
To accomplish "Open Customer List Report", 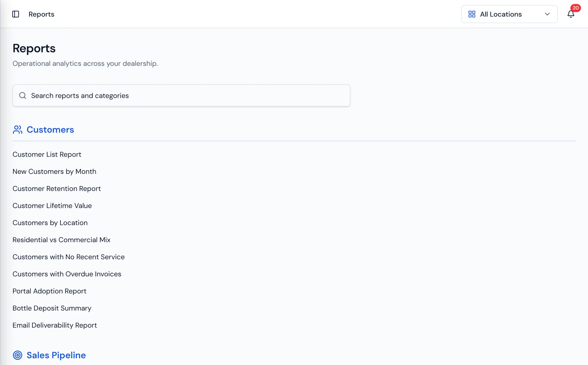I will (x=47, y=154).
